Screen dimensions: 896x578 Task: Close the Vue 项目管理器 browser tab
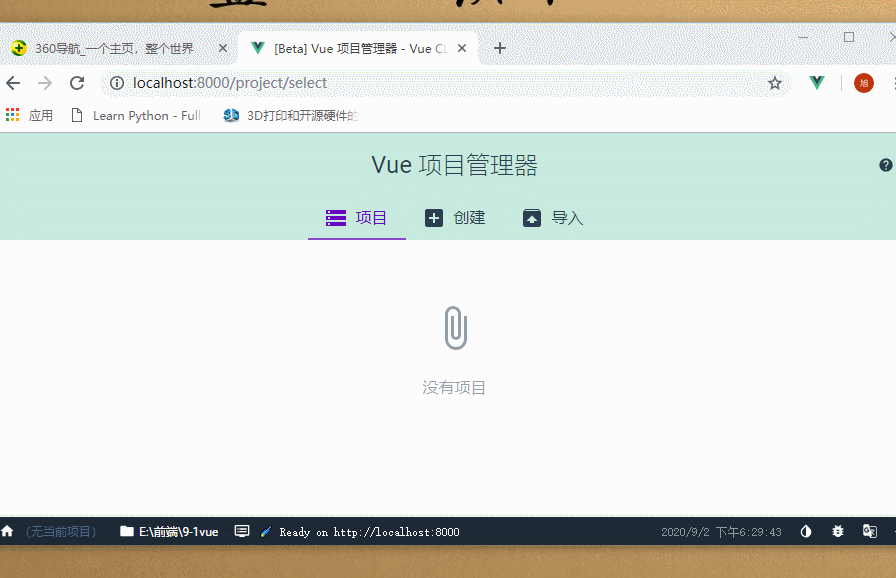[462, 49]
